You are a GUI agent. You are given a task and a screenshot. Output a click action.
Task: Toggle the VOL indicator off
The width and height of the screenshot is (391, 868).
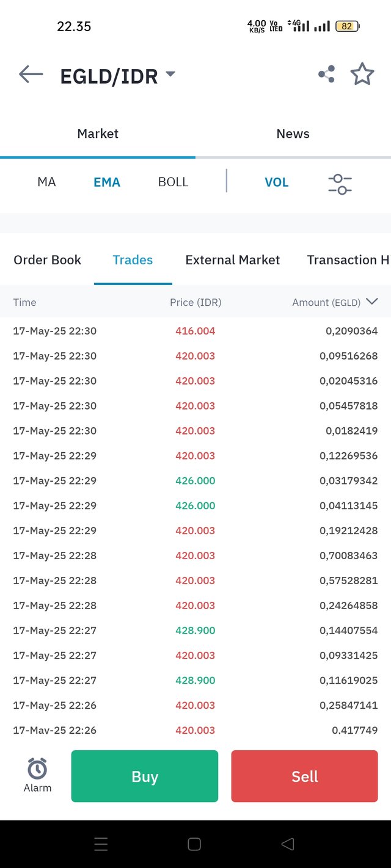276,182
